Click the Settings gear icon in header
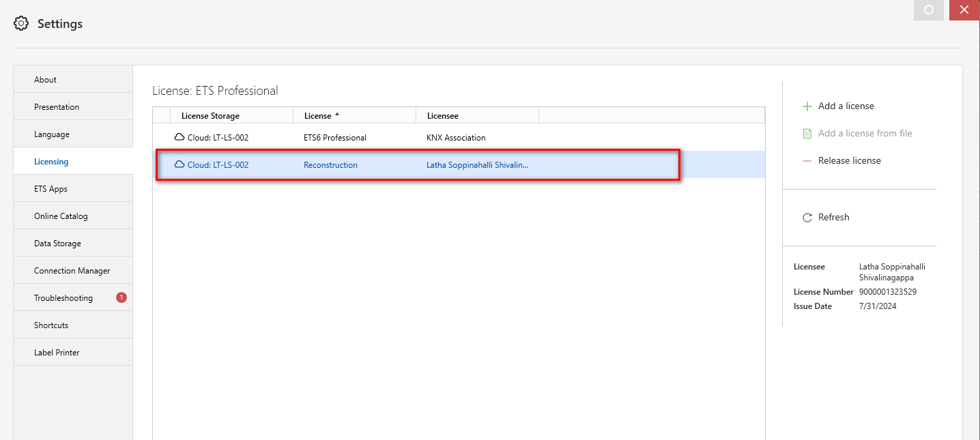Image resolution: width=980 pixels, height=440 pixels. click(21, 24)
